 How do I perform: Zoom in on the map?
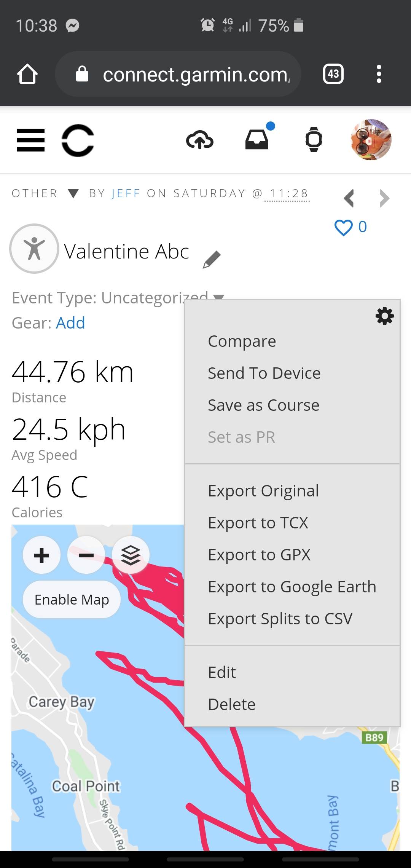coord(42,555)
